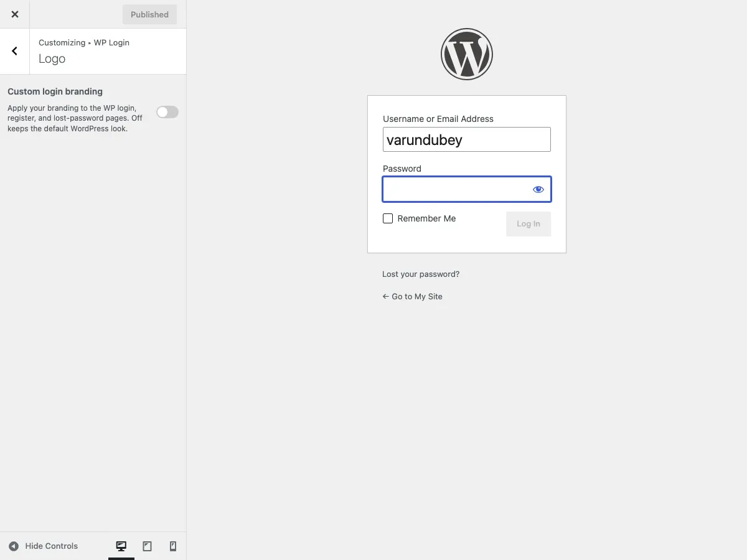Switch to the desktop preview icon
Viewport: 747px width, 560px height.
point(121,546)
